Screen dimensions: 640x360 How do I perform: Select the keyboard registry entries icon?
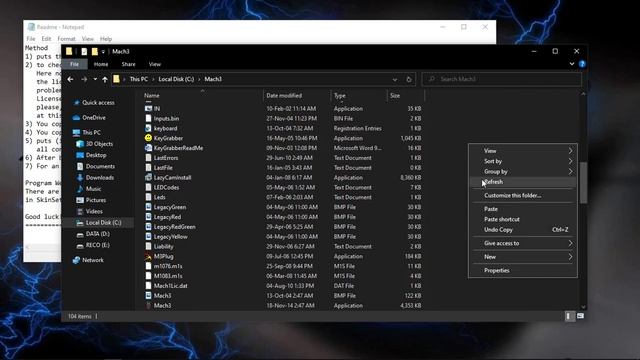tap(148, 128)
